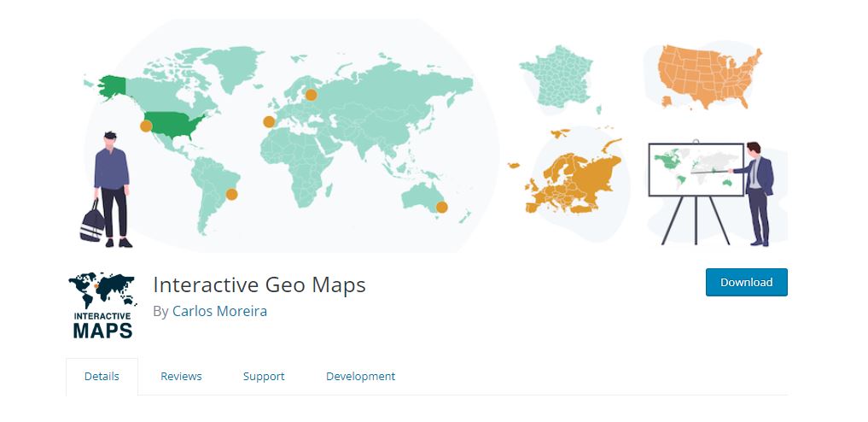
Task: Click the orange USA states map
Action: coord(710,76)
